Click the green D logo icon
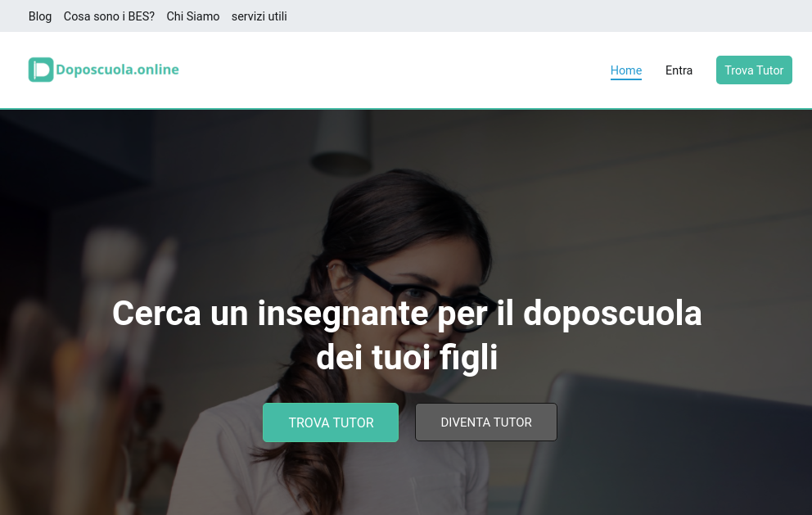 pos(41,70)
